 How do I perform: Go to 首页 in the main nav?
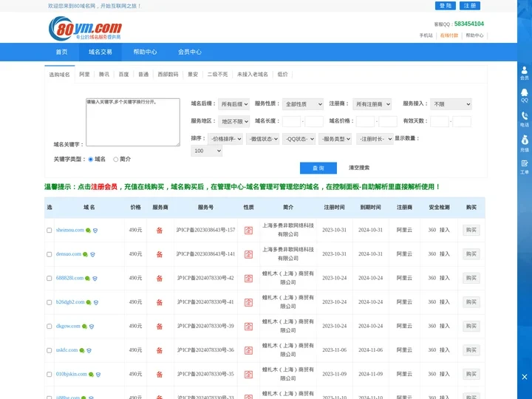coord(62,52)
